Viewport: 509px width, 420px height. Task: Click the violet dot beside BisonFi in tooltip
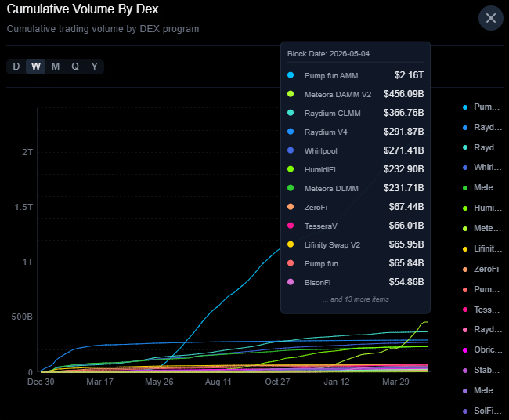point(291,282)
